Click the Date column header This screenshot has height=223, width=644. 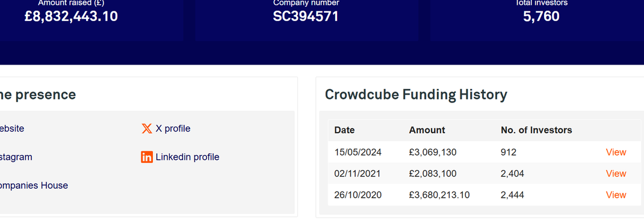pos(344,130)
